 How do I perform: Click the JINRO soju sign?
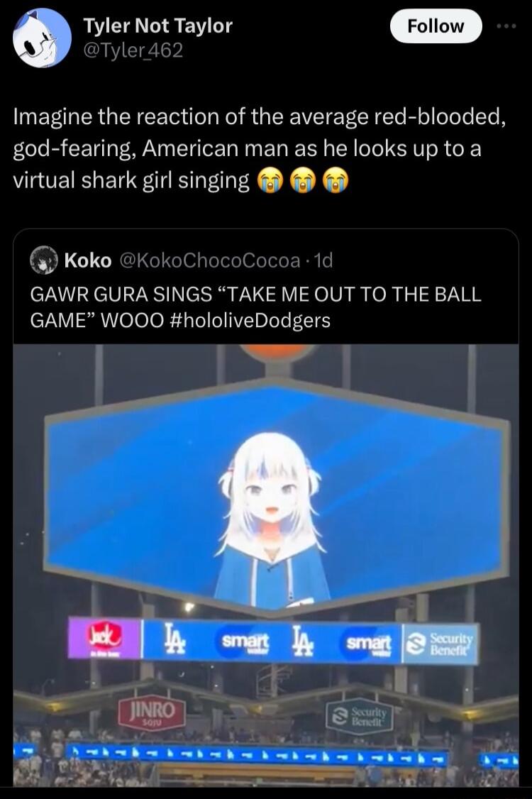(x=152, y=713)
